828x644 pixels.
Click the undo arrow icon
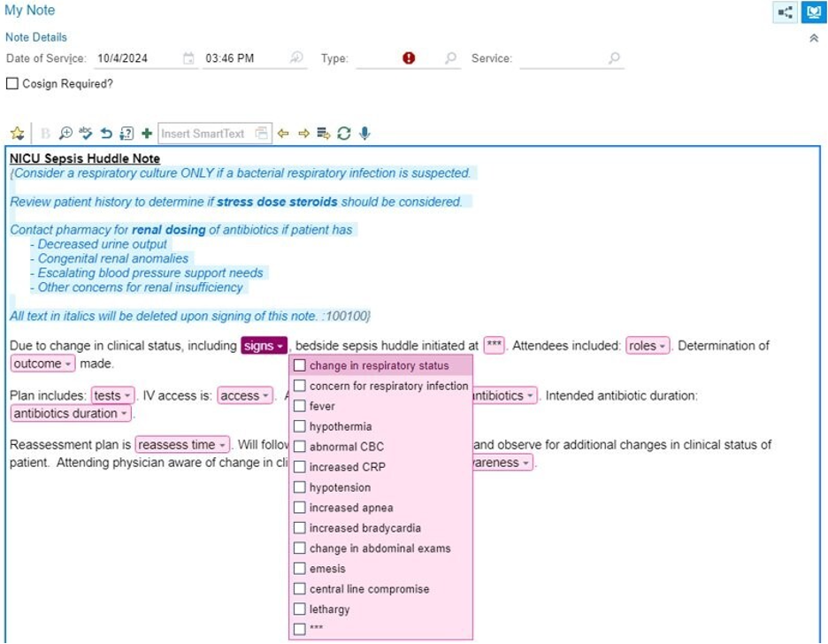click(x=106, y=133)
